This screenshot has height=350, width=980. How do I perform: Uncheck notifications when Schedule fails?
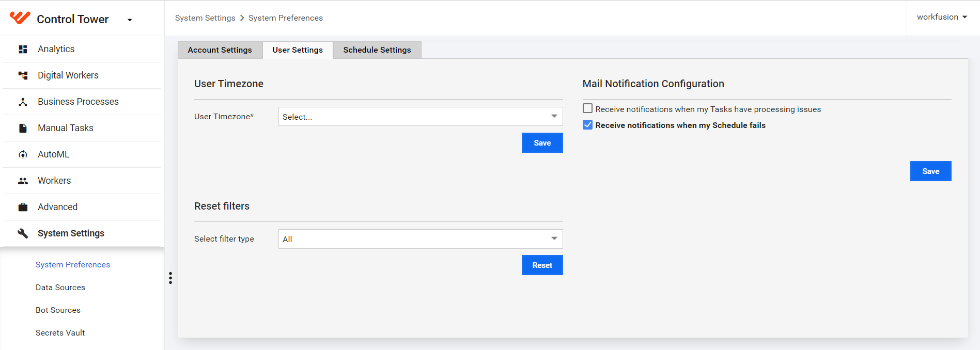point(587,124)
